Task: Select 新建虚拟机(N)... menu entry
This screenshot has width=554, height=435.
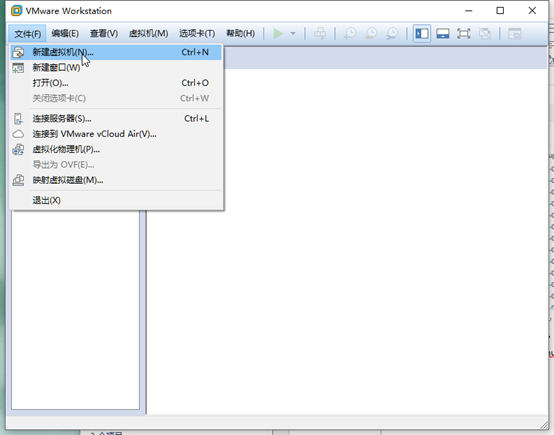Action: click(x=116, y=52)
